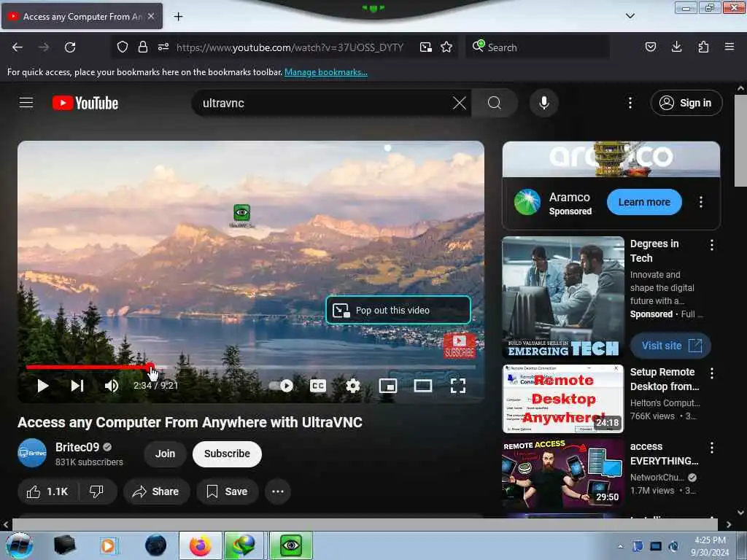
Task: Dislike the video
Action: coord(97,491)
